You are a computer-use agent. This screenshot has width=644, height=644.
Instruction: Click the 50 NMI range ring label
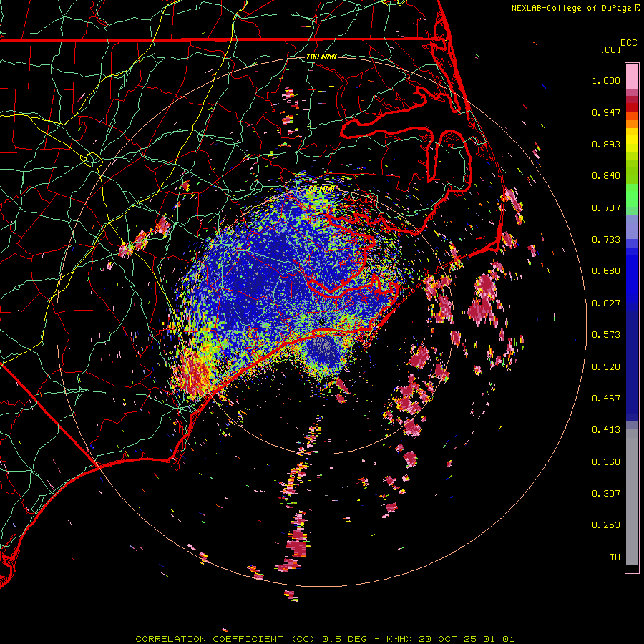point(321,189)
